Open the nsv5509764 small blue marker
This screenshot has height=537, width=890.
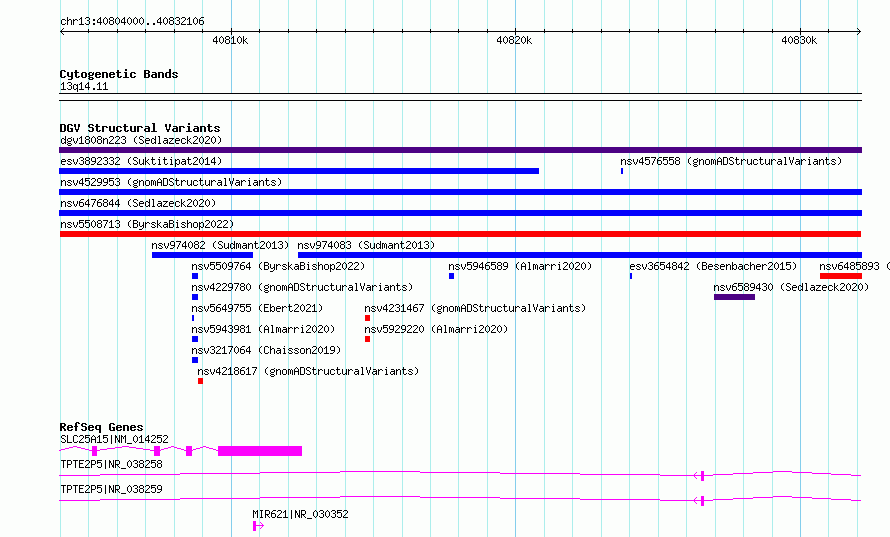pos(195,276)
